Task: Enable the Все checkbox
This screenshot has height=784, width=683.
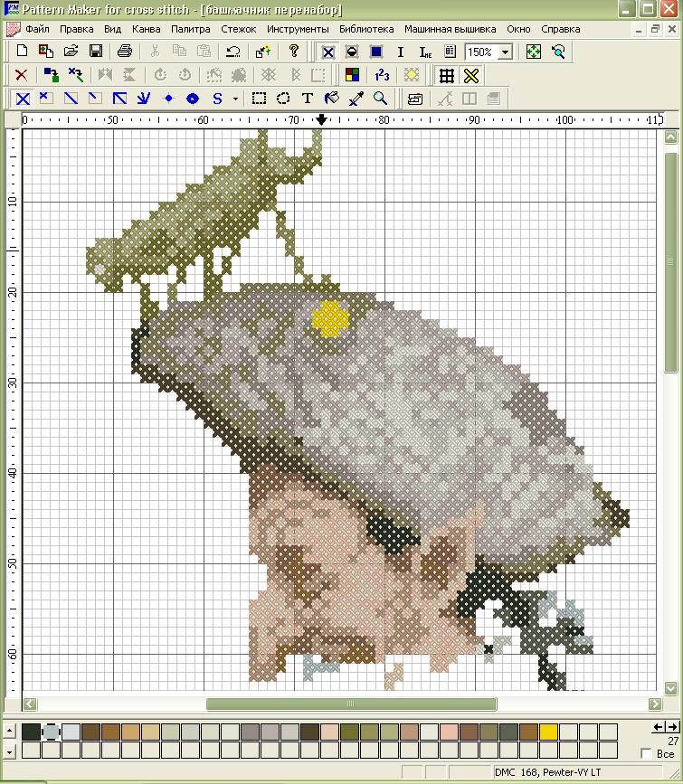Action: point(646,752)
